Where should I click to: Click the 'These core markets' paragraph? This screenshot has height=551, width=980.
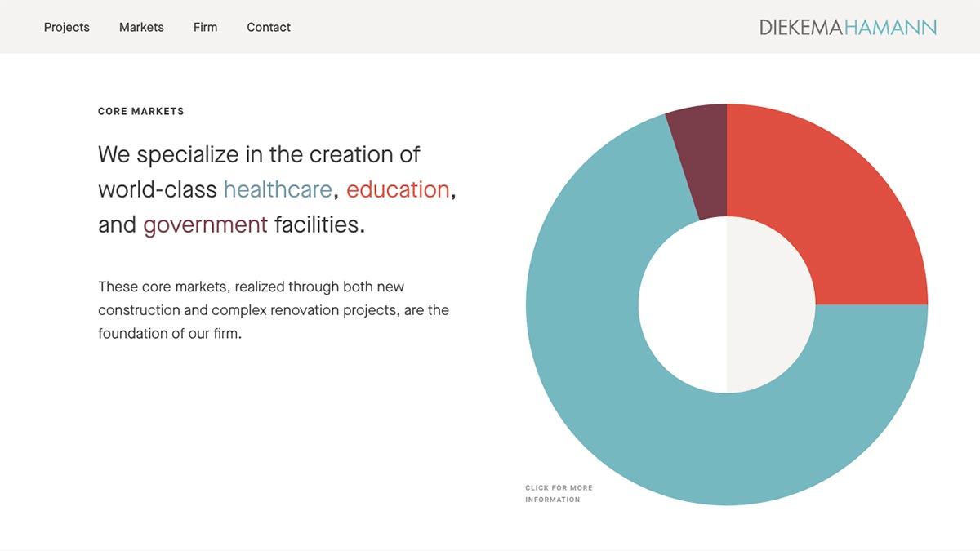click(x=274, y=310)
